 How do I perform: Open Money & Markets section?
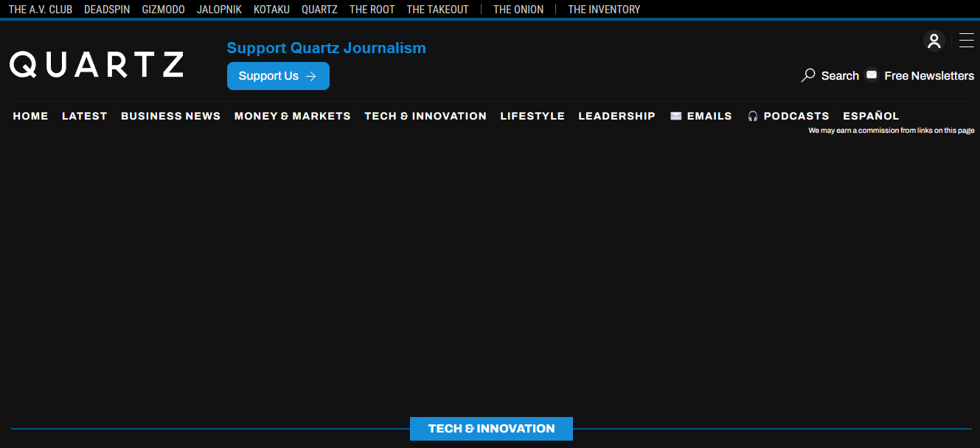292,116
